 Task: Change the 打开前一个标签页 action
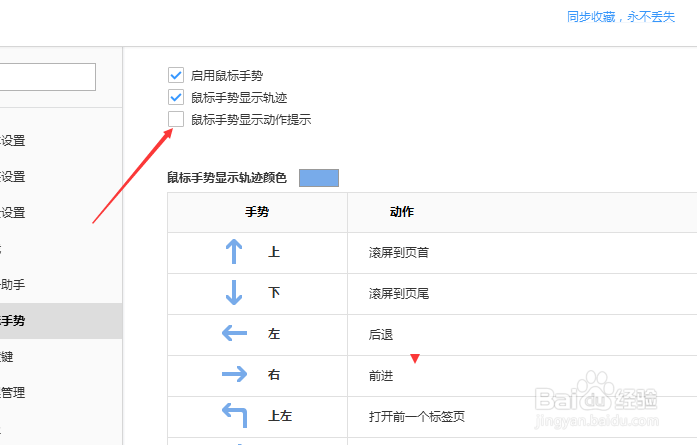coord(417,417)
